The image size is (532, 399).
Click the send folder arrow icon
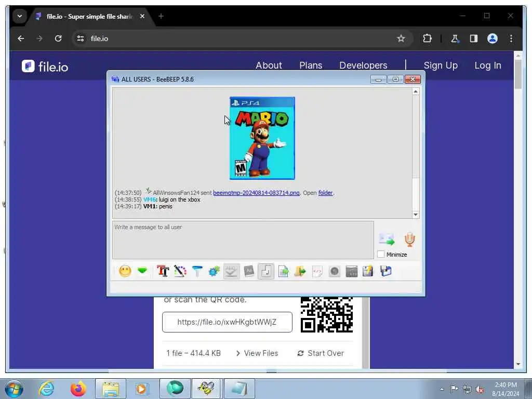300,271
